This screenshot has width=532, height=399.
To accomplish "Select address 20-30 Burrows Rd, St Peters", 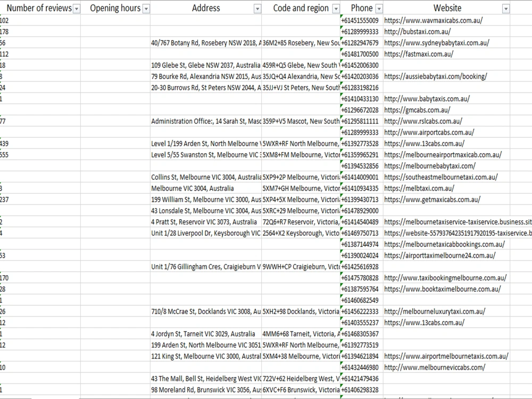I will 206,88.
